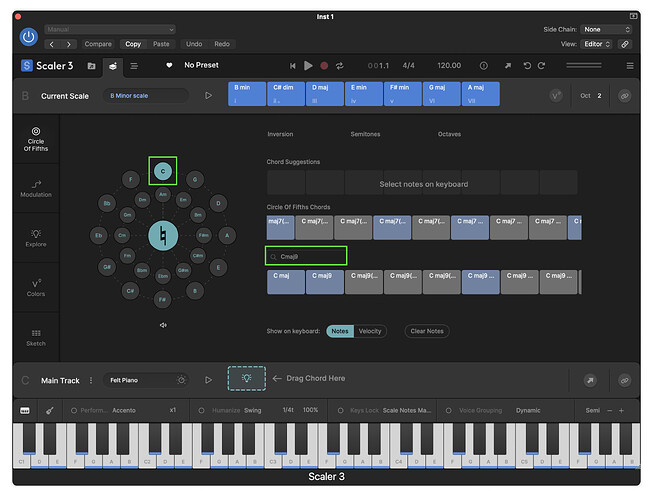652x500 pixels.
Task: Select Velocity for Show on keyboard
Action: (370, 331)
